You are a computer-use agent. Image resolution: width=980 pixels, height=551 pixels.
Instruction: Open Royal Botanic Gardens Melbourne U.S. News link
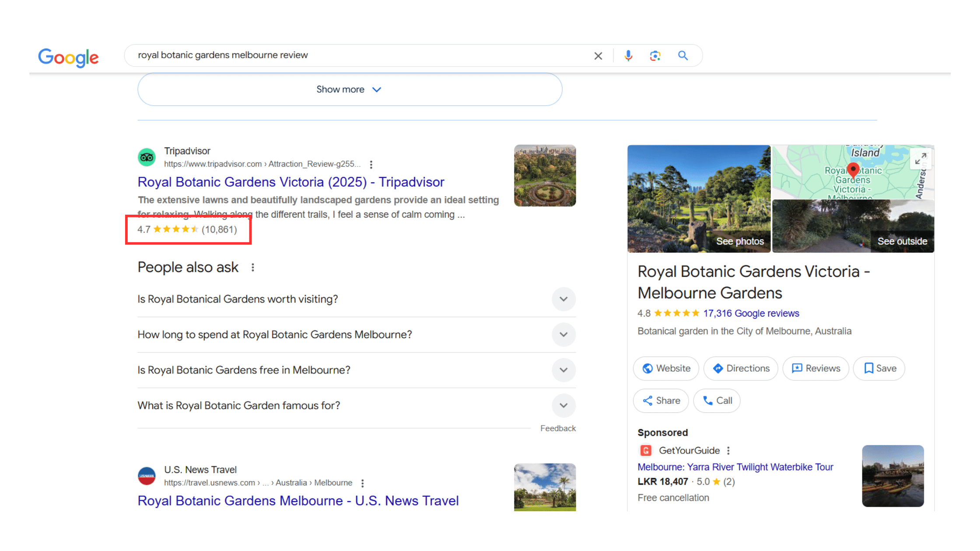point(298,501)
